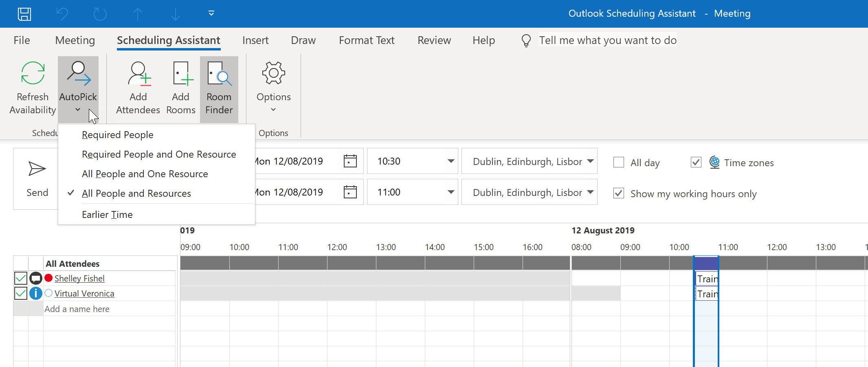Click Virtual Veronica info attendee icon
This screenshot has height=367, width=868.
36,293
